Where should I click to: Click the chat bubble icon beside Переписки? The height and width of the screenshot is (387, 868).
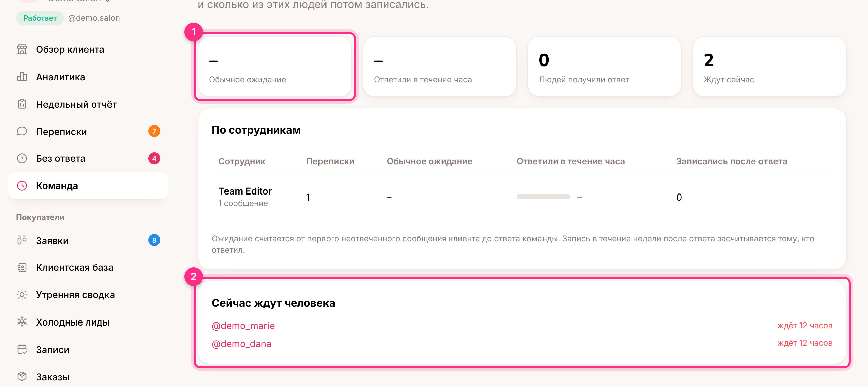(22, 131)
